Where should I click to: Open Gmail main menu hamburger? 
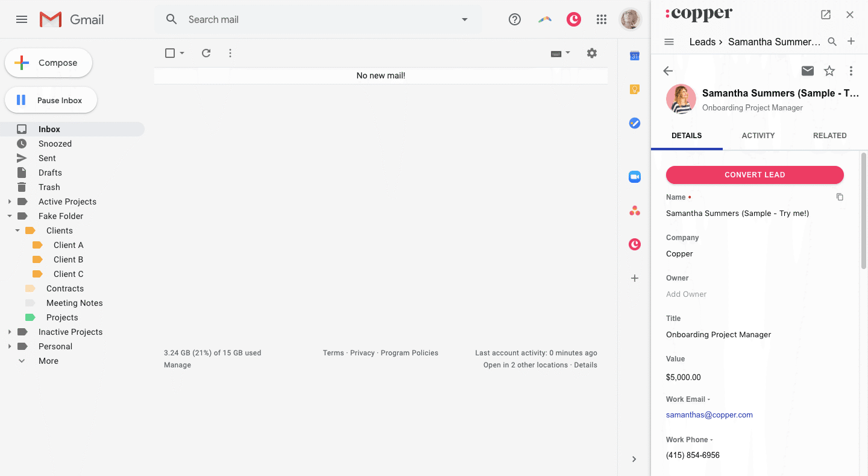(22, 19)
